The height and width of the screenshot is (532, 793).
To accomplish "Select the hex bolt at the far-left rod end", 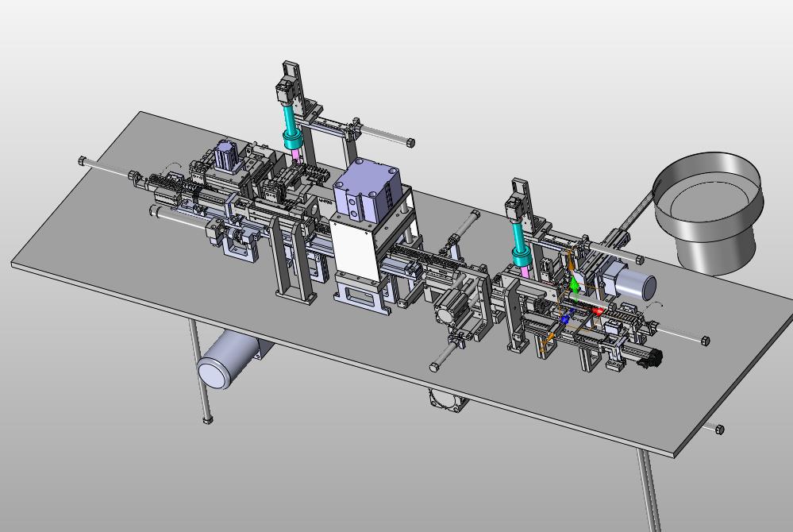I will pos(83,161).
